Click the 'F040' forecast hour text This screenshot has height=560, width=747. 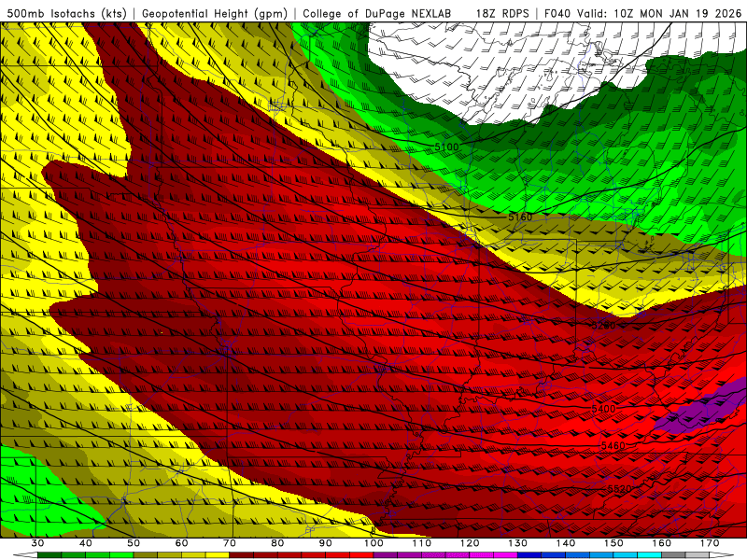[x=558, y=13]
